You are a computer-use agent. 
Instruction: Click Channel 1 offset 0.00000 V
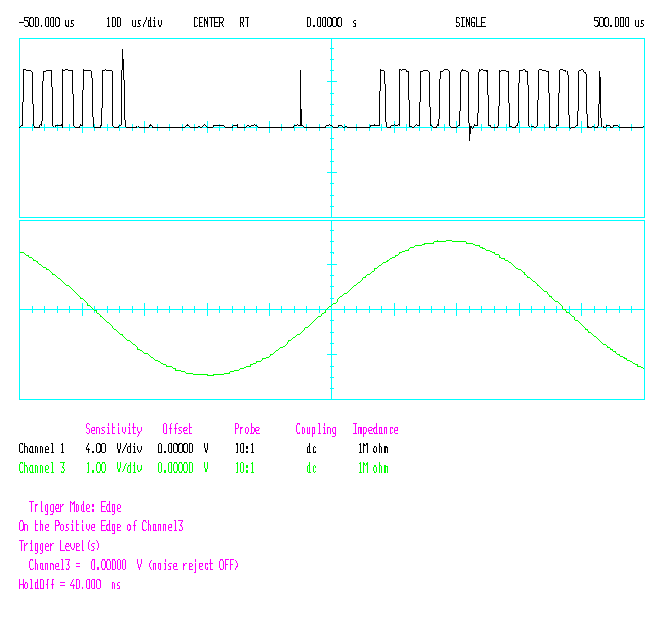point(183,449)
